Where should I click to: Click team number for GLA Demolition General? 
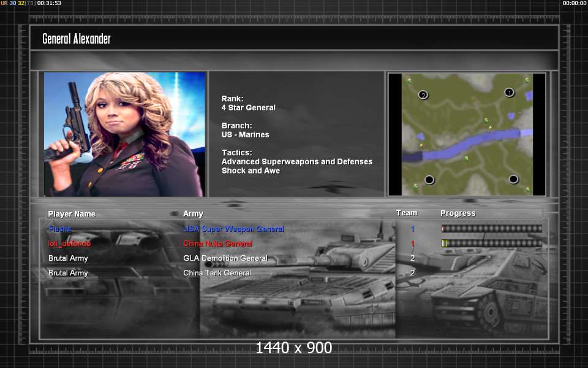pyautogui.click(x=412, y=258)
